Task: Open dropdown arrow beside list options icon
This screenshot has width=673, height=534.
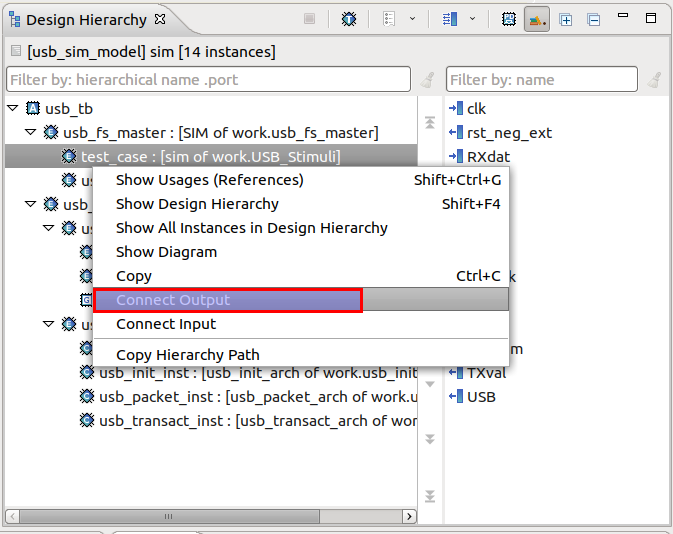Action: click(x=412, y=19)
